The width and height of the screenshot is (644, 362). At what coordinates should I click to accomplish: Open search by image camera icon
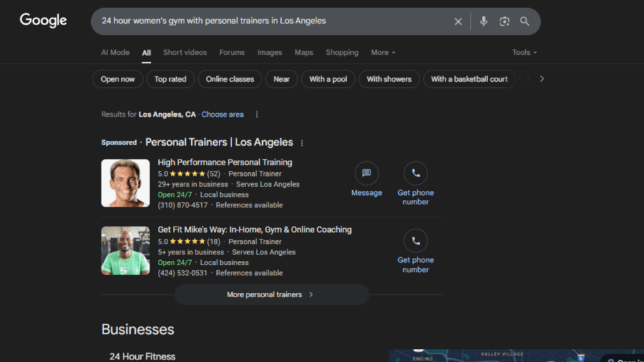tap(504, 21)
